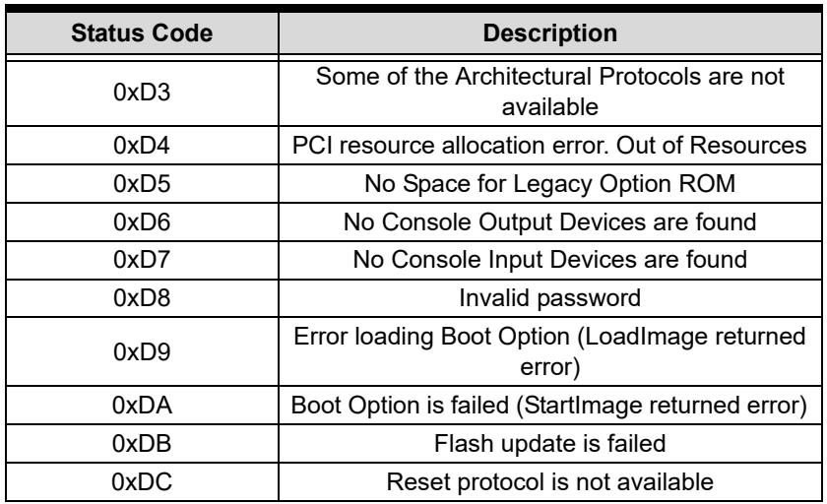Click the Flash update is failed cell
This screenshot has height=504, width=827.
pos(550,443)
